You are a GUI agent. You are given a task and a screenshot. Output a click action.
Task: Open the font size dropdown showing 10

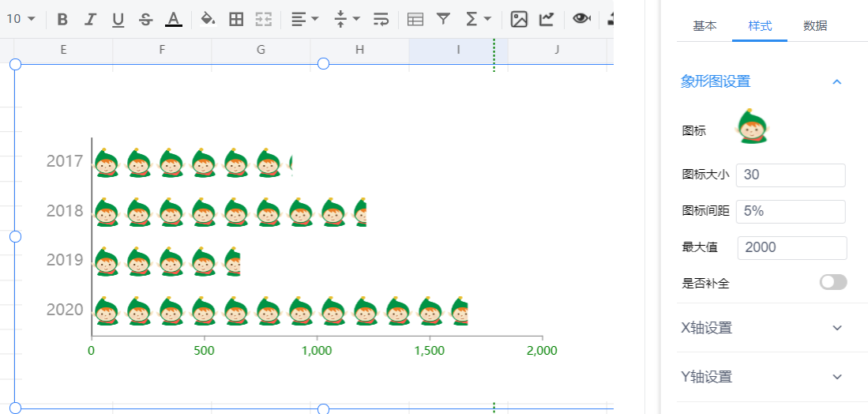tap(21, 20)
